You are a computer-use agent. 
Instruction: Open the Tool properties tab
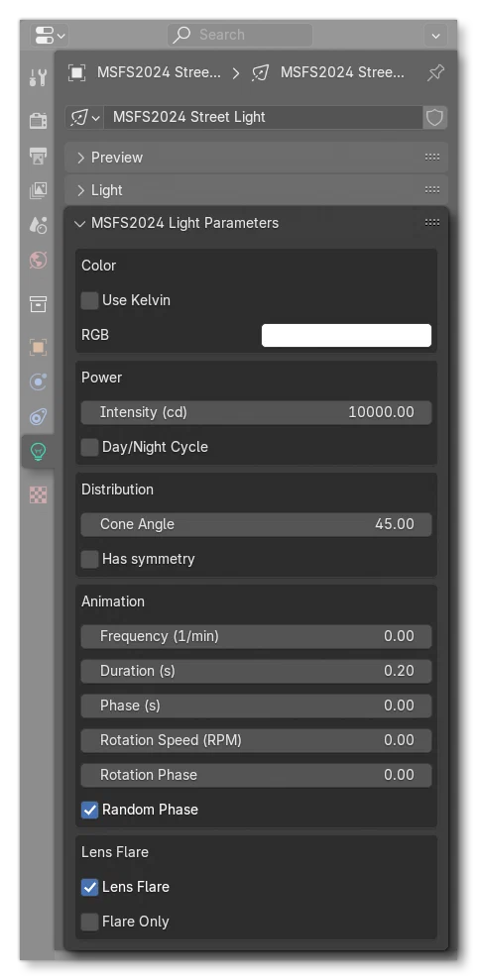tap(38, 77)
